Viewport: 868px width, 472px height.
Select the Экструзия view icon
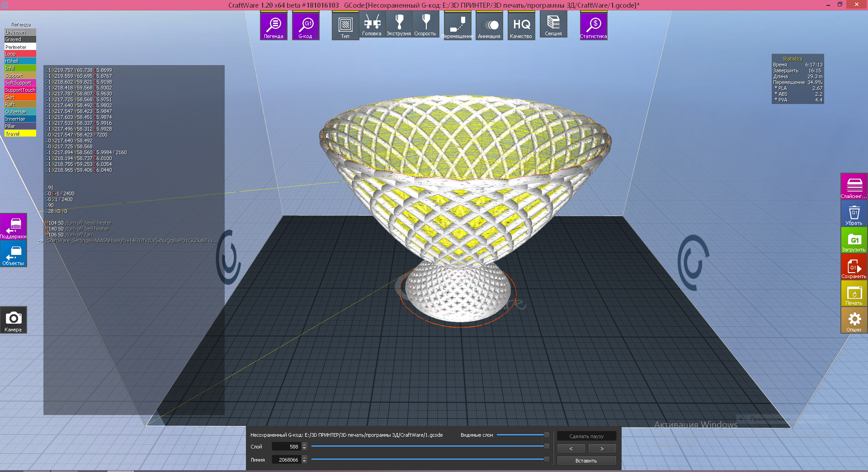(x=399, y=25)
